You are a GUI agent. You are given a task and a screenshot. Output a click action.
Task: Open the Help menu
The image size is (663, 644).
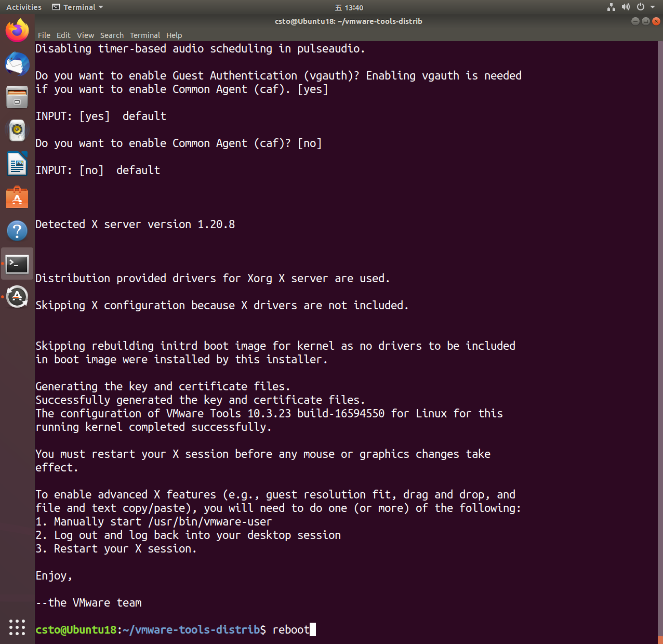coord(174,35)
